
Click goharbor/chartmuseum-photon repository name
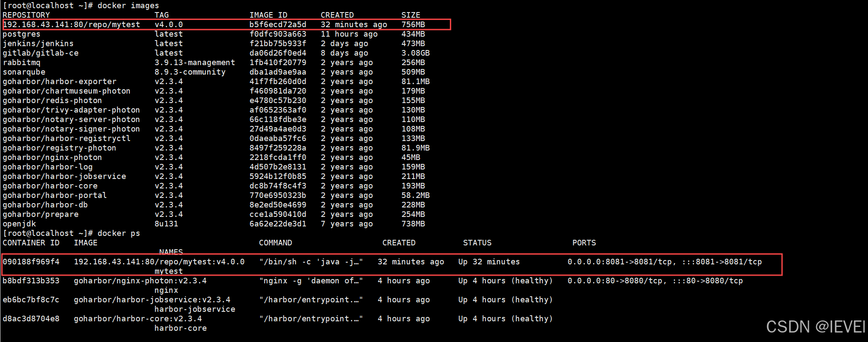66,91
